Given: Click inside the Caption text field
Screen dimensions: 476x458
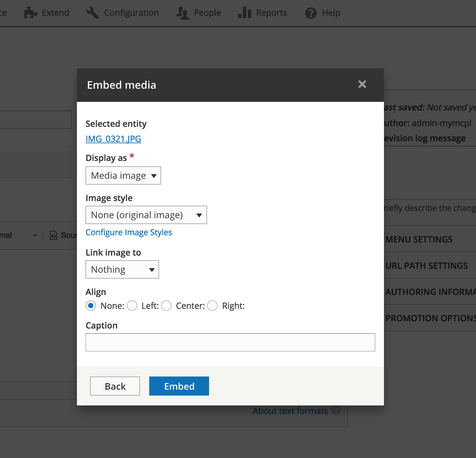Looking at the screenshot, I should pos(230,342).
